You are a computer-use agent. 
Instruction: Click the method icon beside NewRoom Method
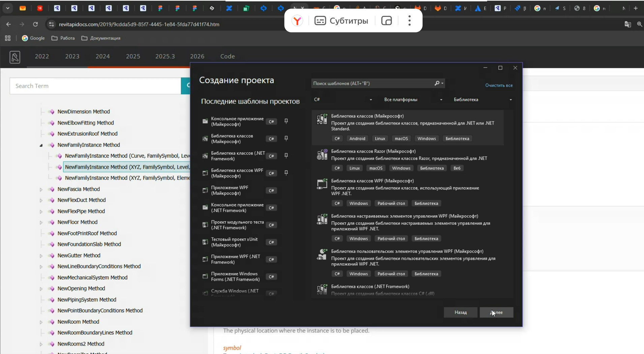tap(52, 322)
